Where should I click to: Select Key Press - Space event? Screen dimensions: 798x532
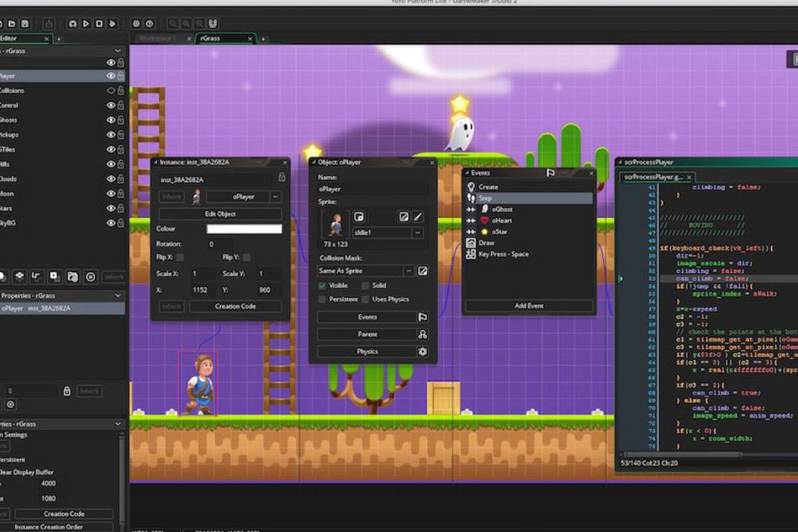click(x=529, y=254)
